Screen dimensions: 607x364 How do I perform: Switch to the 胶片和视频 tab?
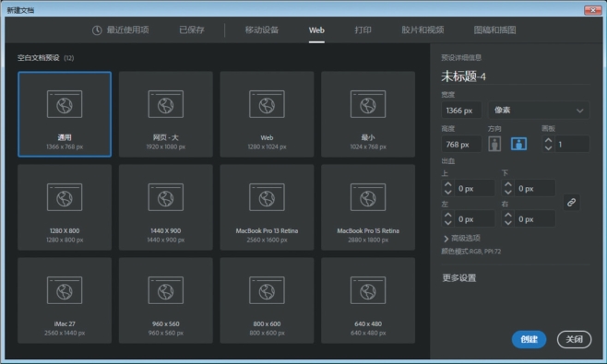click(x=423, y=29)
